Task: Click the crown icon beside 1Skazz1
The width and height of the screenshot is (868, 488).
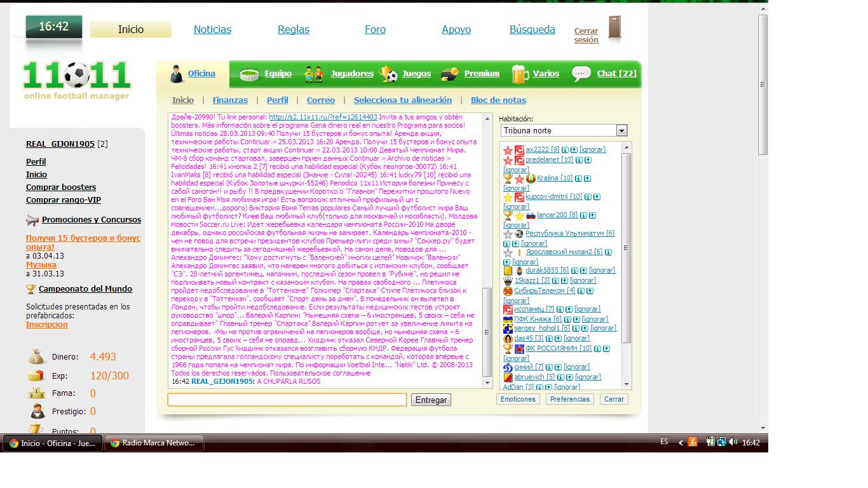Action: point(508,280)
